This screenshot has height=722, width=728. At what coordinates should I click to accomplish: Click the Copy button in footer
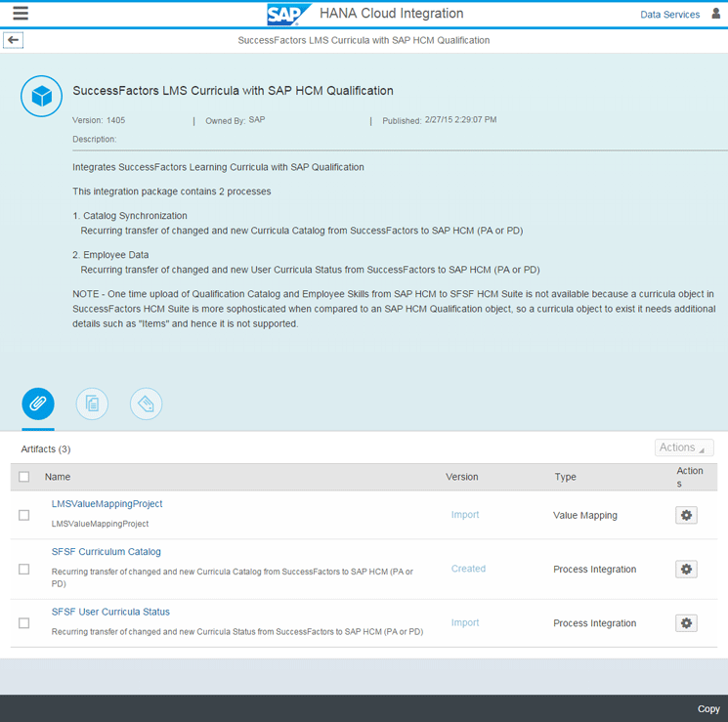[708, 708]
